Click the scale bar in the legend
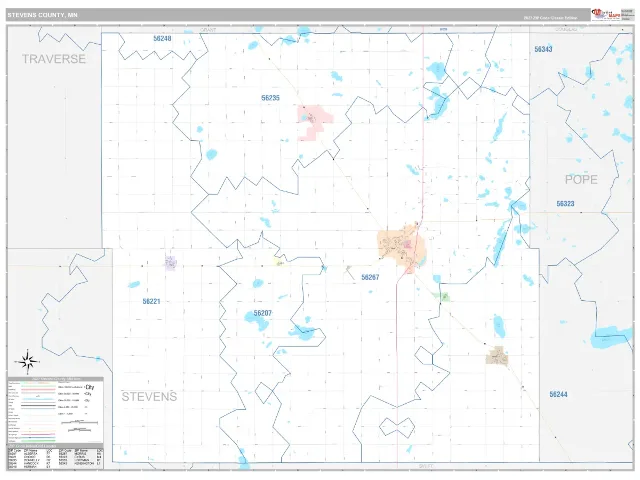Image resolution: width=640 pixels, height=480 pixels. click(80, 422)
